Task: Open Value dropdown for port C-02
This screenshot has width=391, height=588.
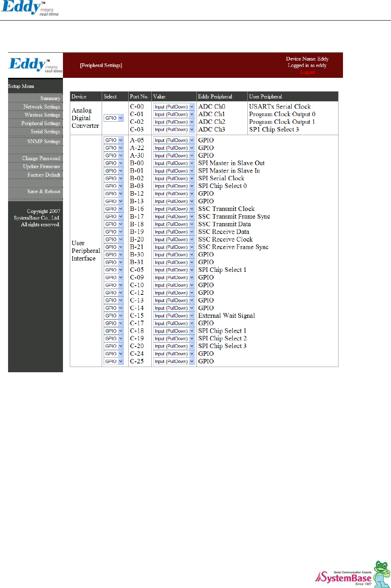Action: (x=174, y=122)
